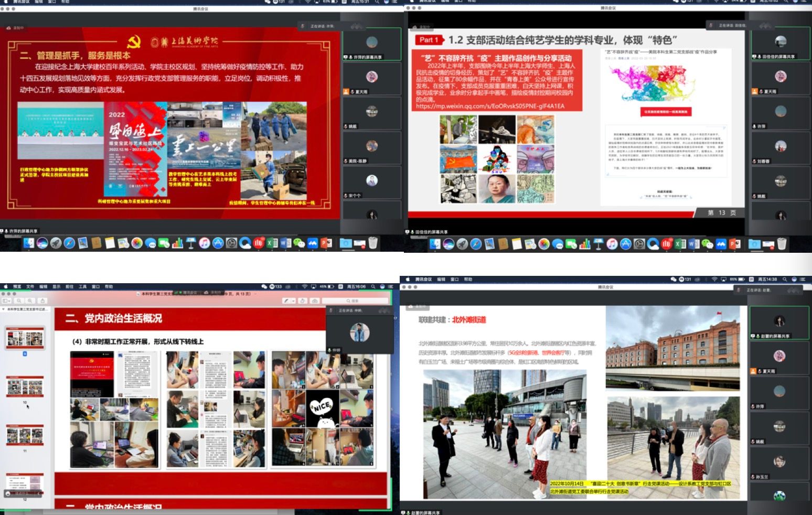
Task: Open the sidebar view mode dropdown in Preview
Action: [7, 301]
